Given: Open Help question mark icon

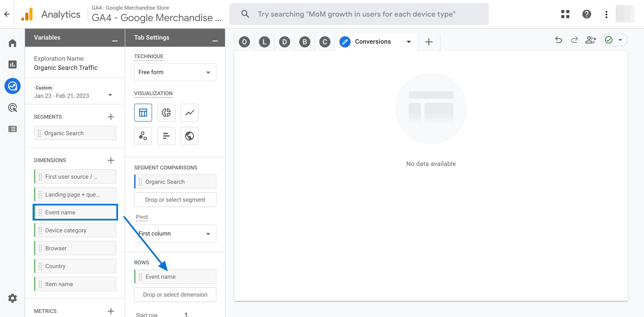Looking at the screenshot, I should click(x=587, y=14).
